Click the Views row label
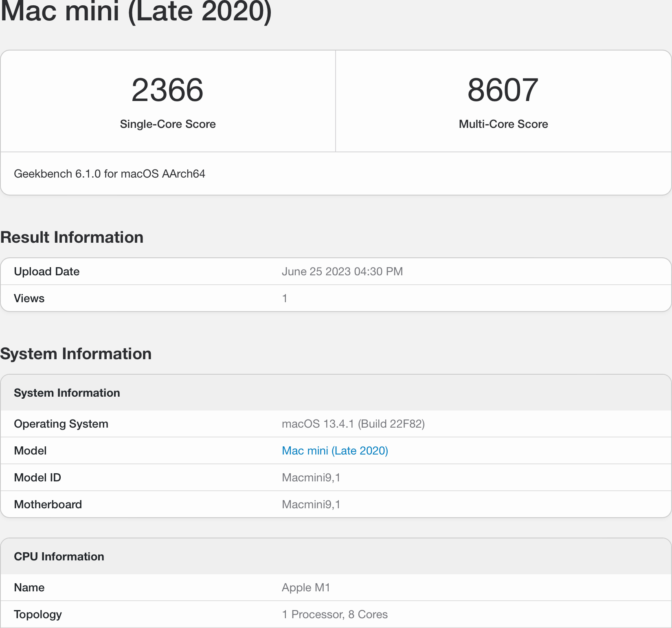The width and height of the screenshot is (672, 628). coord(29,298)
